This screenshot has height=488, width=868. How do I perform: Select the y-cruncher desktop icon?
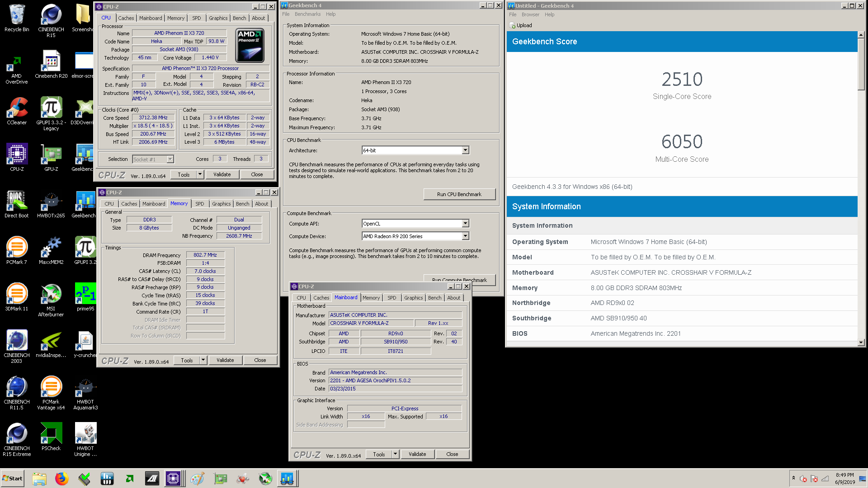85,343
